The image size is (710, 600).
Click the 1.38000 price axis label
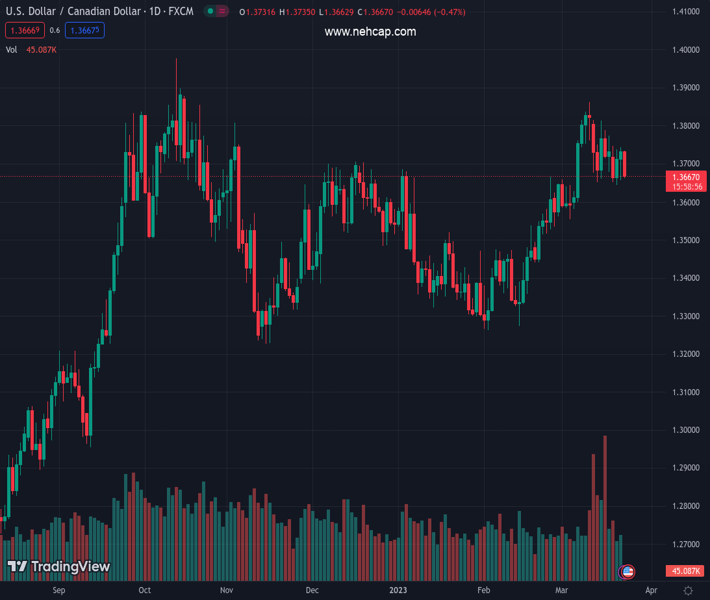click(x=686, y=126)
